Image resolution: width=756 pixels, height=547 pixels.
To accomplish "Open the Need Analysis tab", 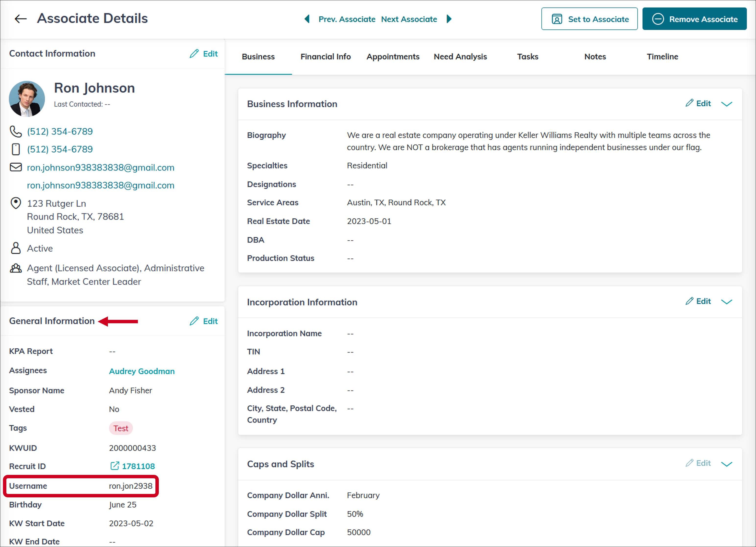I will (460, 57).
